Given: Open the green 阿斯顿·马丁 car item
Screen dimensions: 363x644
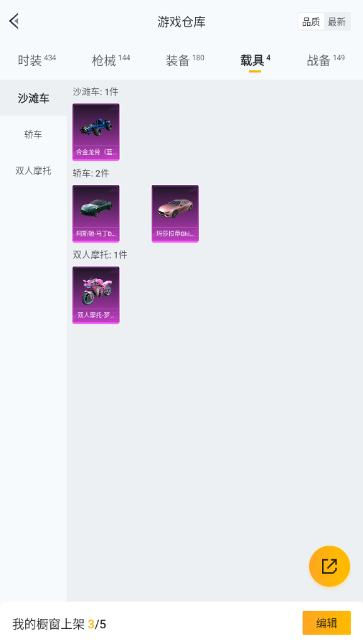Looking at the screenshot, I should (96, 213).
